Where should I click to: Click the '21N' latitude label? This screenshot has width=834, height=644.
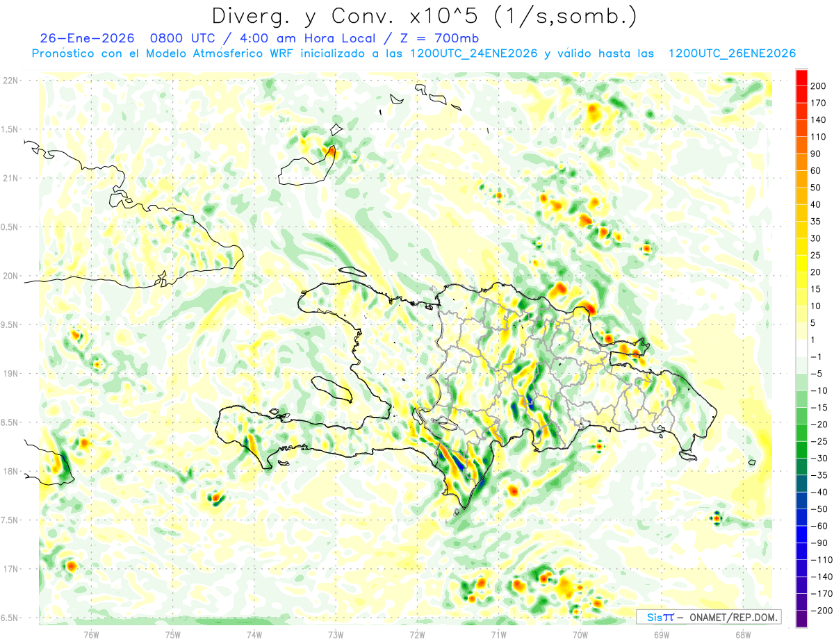(12, 179)
